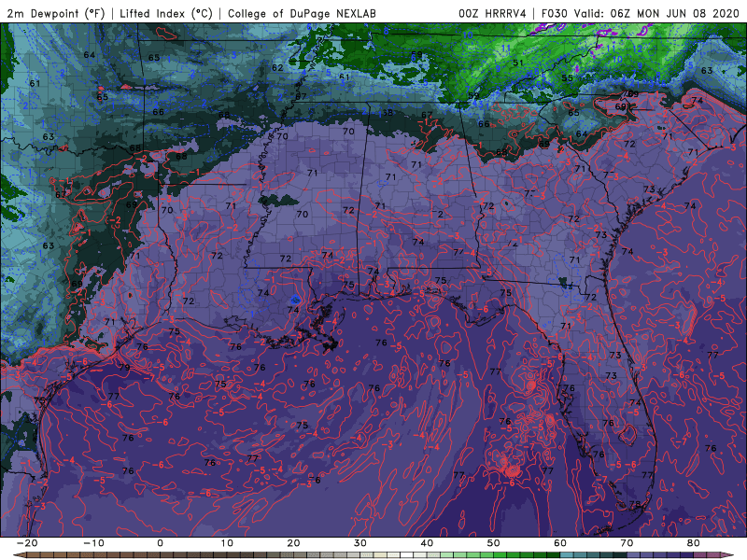Click the '78' dewpoint value on the map
The image size is (747, 560).
pos(635,504)
